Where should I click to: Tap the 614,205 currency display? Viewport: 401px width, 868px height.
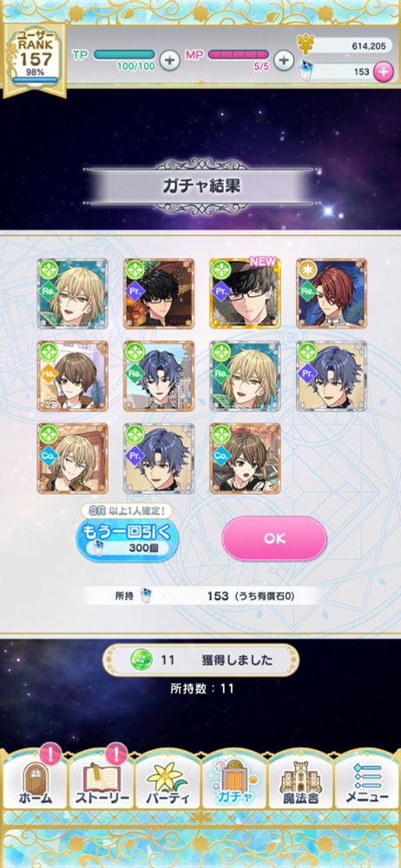pos(345,46)
